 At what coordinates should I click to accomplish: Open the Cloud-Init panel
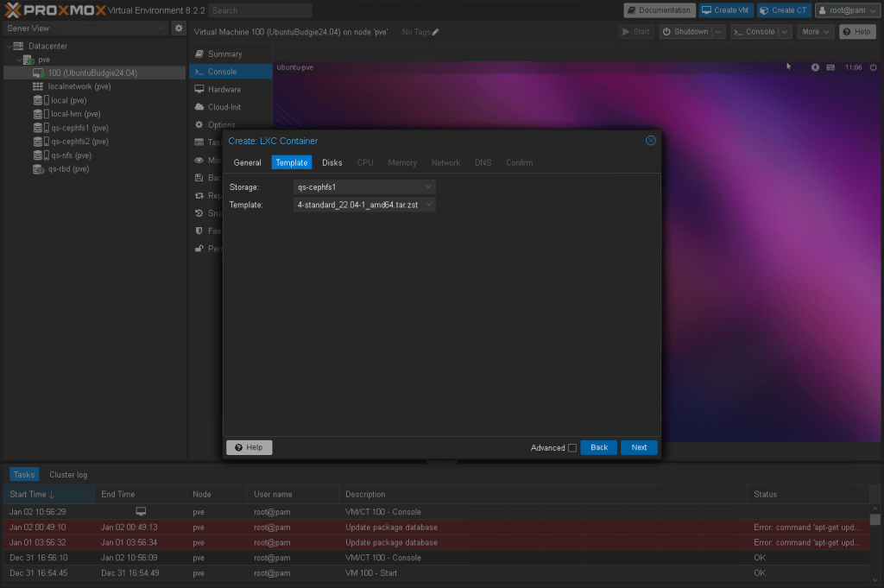coord(224,107)
